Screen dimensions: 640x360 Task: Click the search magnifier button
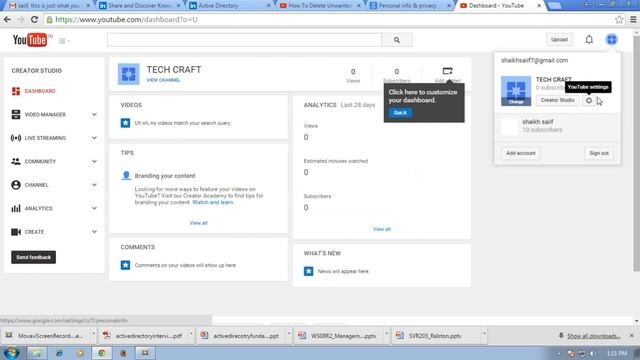(397, 40)
